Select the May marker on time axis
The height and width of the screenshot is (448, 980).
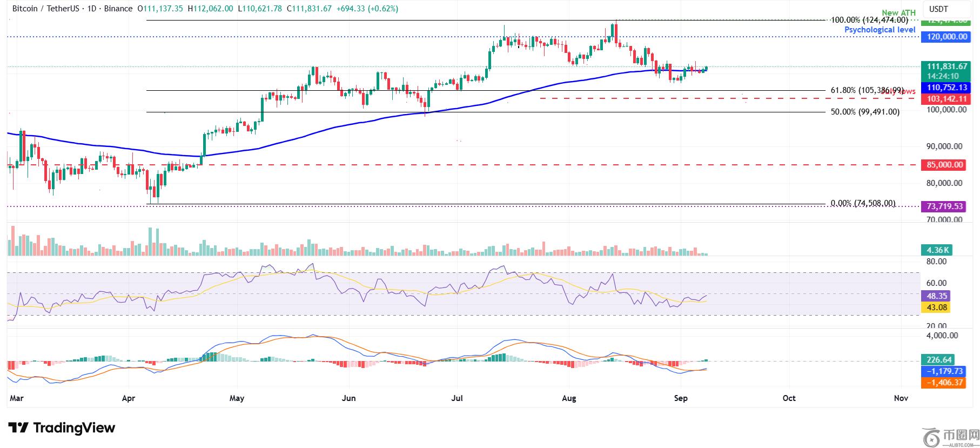coord(237,398)
